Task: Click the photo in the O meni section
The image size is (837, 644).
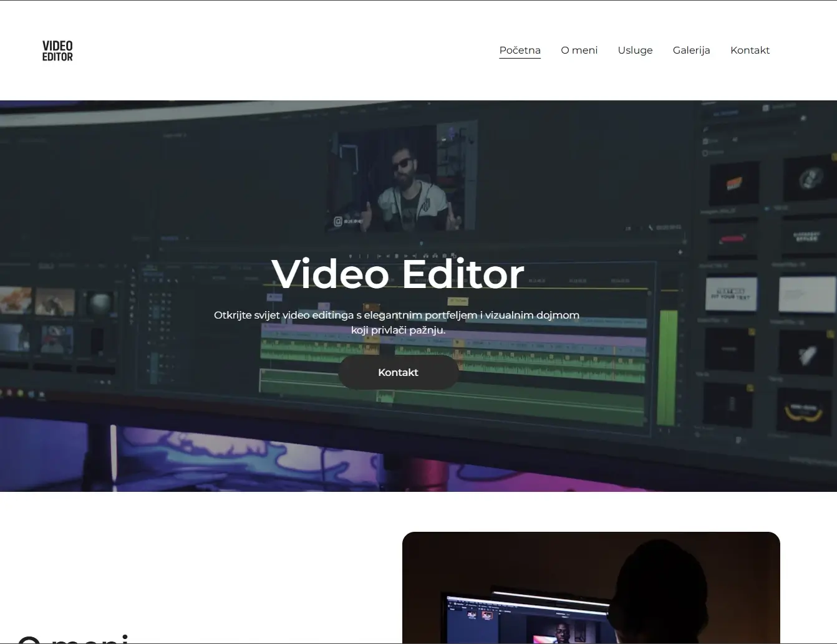Action: (591, 586)
